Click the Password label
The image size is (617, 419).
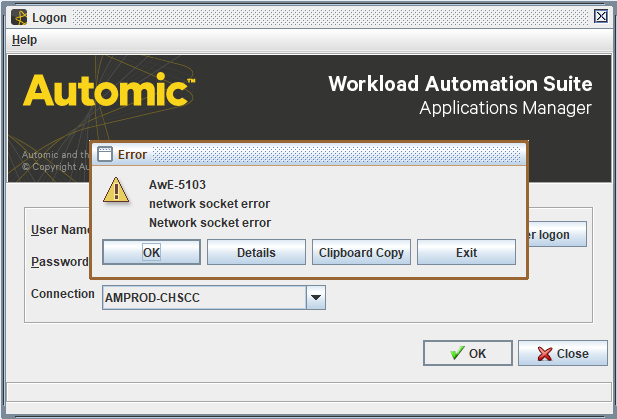[60, 262]
